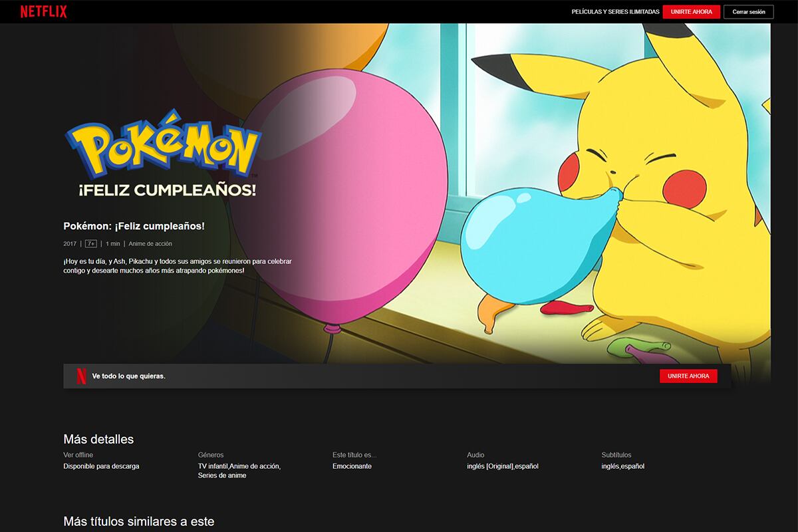Click the Anime de acción link under Géneros
This screenshot has height=532, width=798.
[x=256, y=466]
